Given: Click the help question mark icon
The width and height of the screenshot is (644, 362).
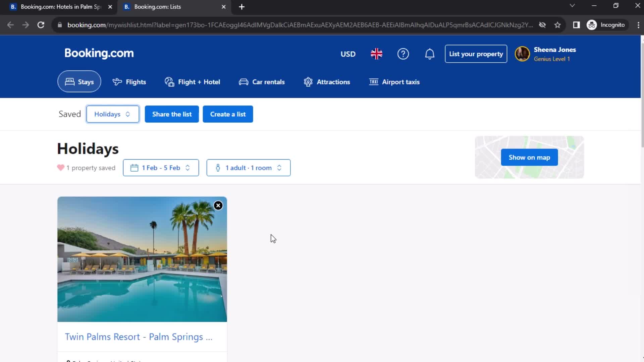Looking at the screenshot, I should [403, 54].
